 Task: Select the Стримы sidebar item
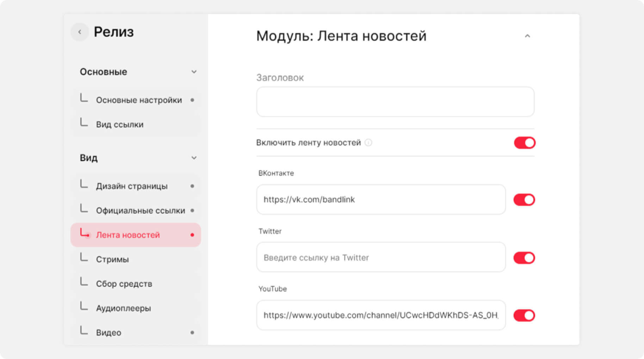(112, 259)
